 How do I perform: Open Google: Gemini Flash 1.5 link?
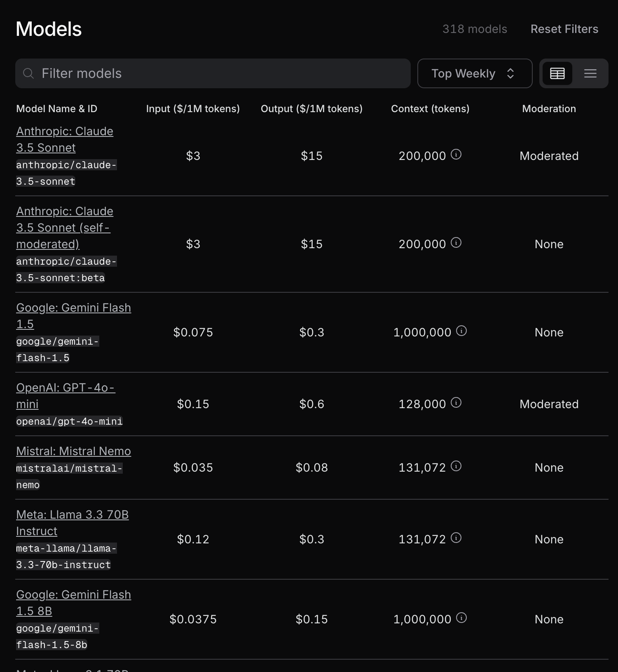[73, 316]
